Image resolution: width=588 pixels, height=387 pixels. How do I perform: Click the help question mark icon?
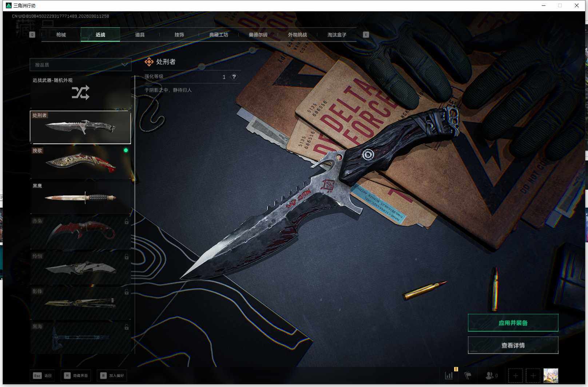pos(234,77)
